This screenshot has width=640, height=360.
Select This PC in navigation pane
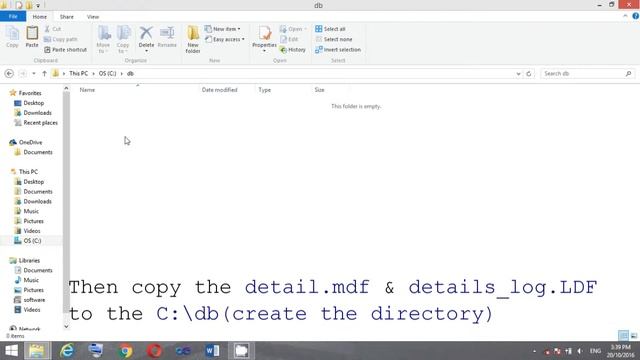[x=28, y=172]
